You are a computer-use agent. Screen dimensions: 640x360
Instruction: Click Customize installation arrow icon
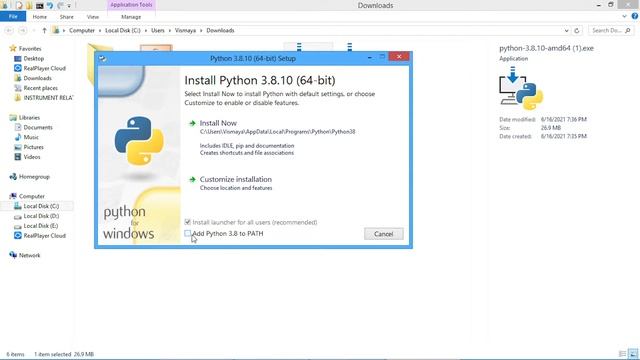click(192, 180)
